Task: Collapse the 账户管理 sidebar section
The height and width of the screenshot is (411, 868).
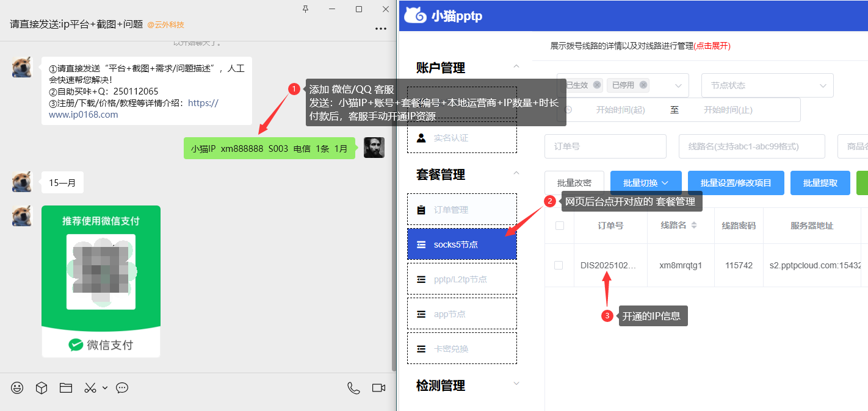Action: click(x=516, y=67)
